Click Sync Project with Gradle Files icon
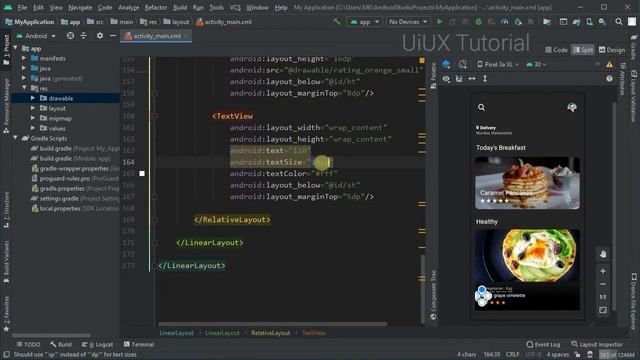 click(576, 22)
